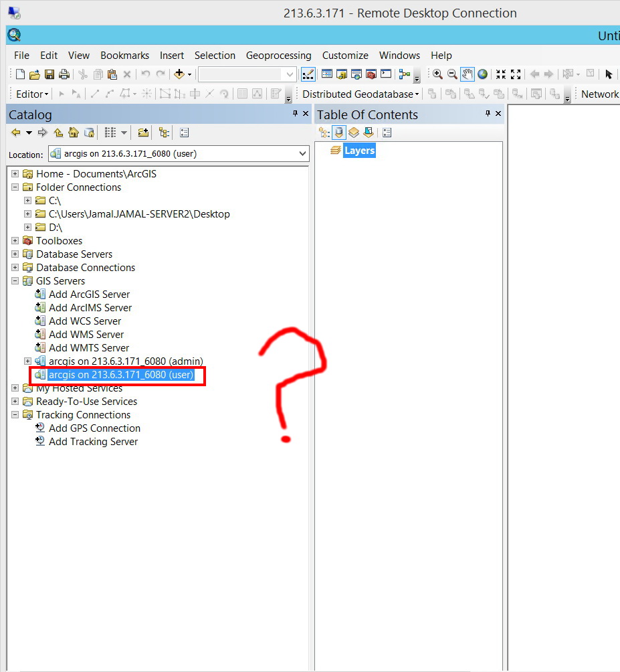
Task: Expand the Database Servers node
Action: pos(15,254)
